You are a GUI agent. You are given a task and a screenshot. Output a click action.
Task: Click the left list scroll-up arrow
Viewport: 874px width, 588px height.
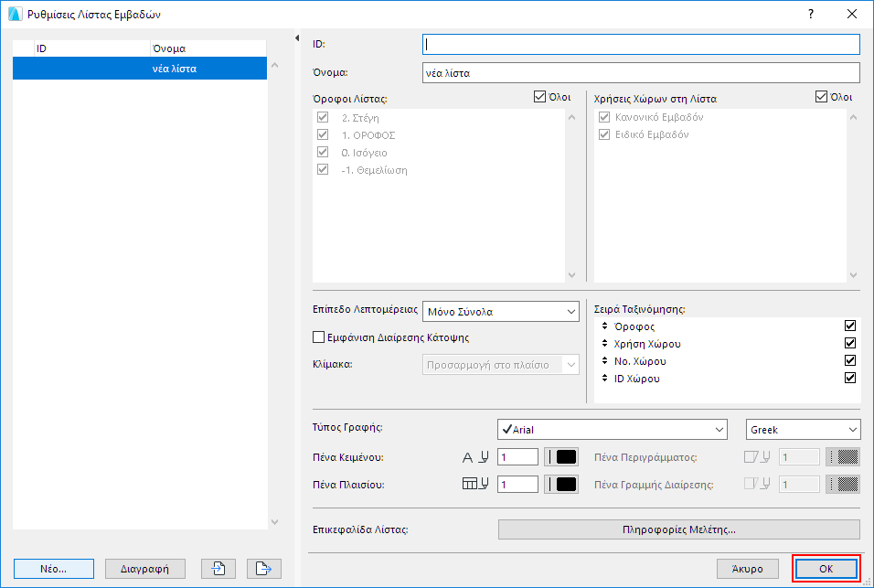click(274, 65)
